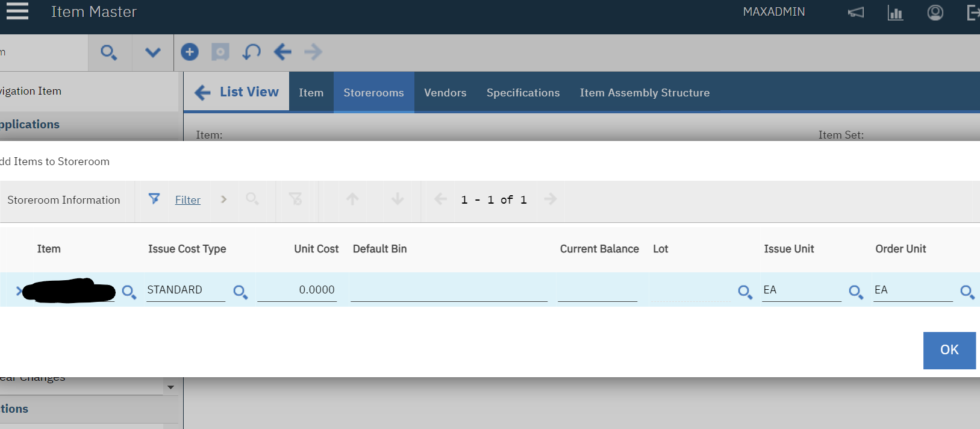Return to List View
Screen dimensions: 980x429
pos(237,92)
